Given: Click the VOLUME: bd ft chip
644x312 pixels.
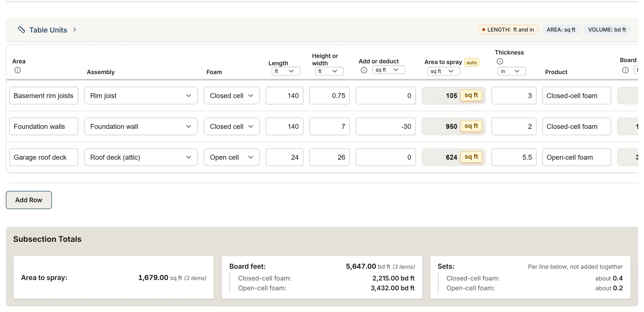Looking at the screenshot, I should (607, 30).
